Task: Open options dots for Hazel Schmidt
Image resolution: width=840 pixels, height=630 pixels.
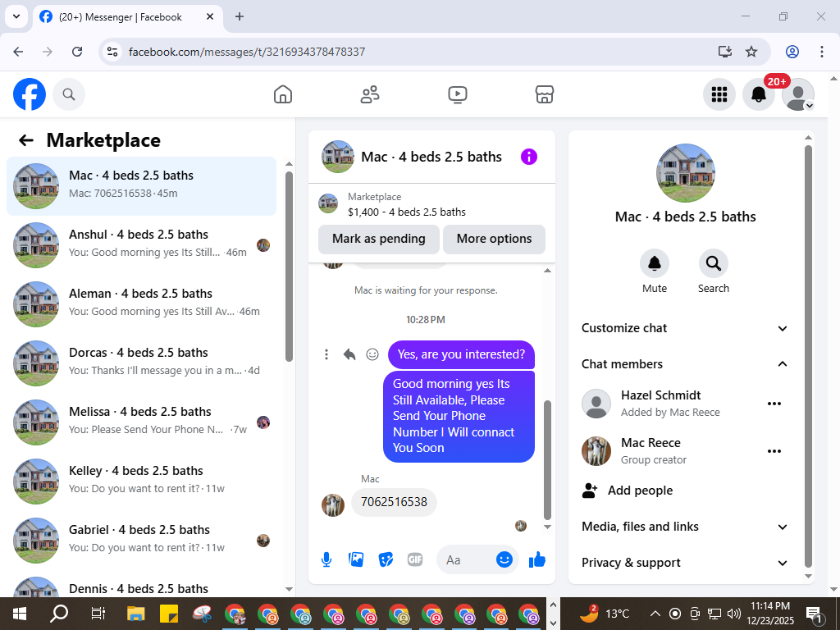Action: click(774, 404)
